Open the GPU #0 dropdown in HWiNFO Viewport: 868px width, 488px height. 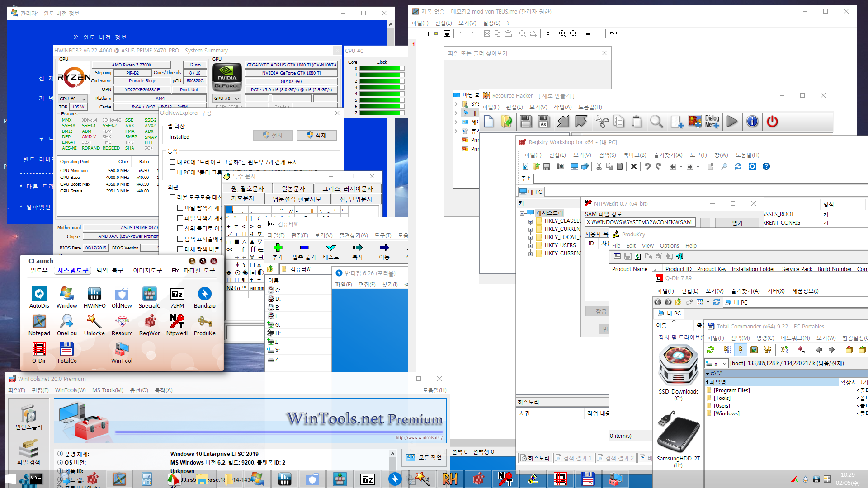click(x=226, y=98)
